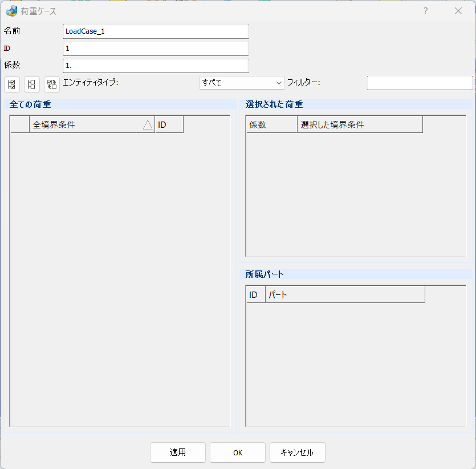Viewport: 476px width, 469px height.
Task: Sort by the 全境界条件 column header
Action: click(92, 124)
